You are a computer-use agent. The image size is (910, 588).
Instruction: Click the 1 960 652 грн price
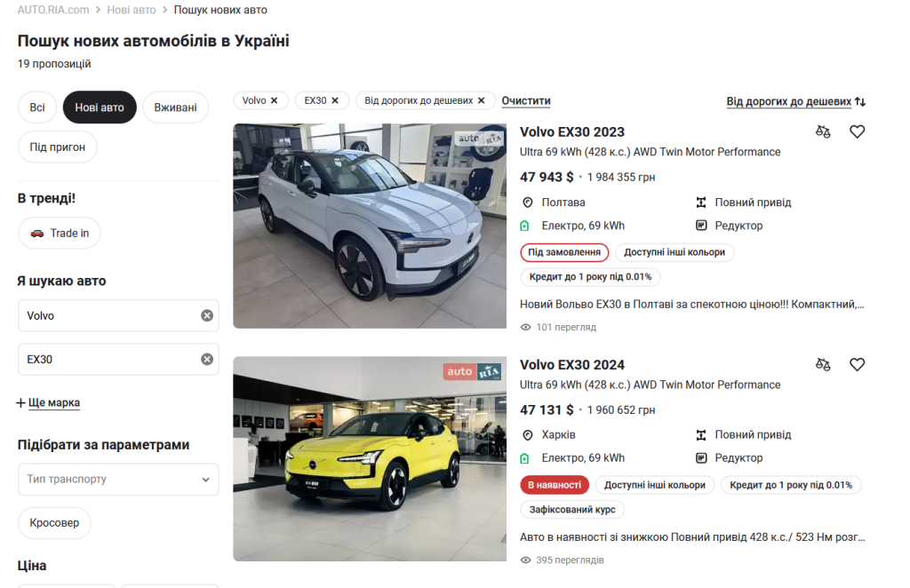(621, 410)
